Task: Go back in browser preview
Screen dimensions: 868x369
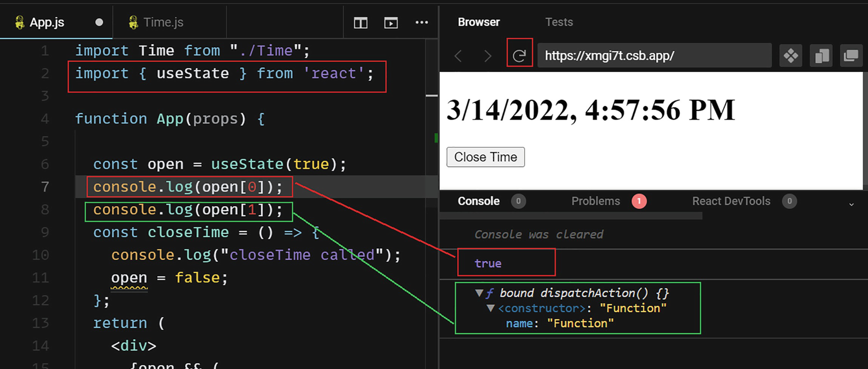Action: 458,56
